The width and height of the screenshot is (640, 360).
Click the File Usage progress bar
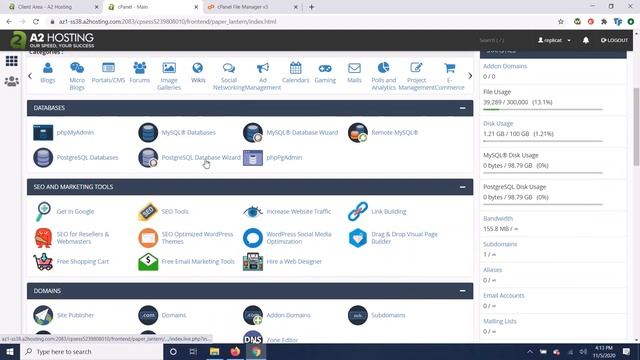pos(543,109)
